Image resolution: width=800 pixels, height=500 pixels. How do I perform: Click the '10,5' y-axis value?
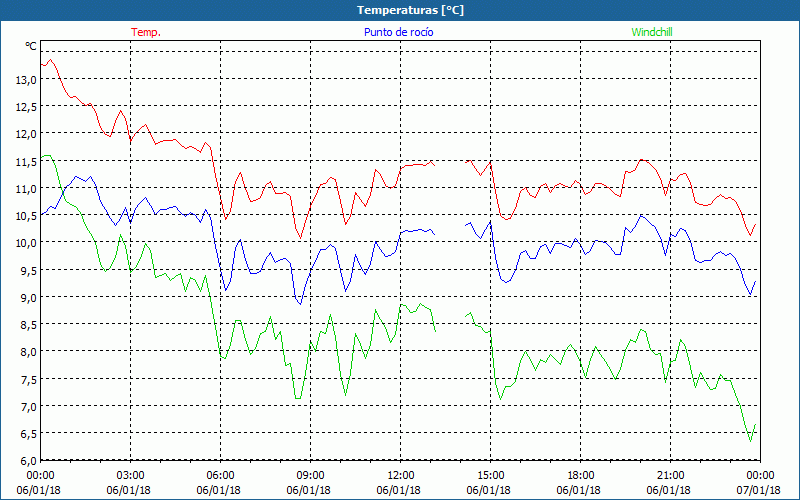pos(26,215)
